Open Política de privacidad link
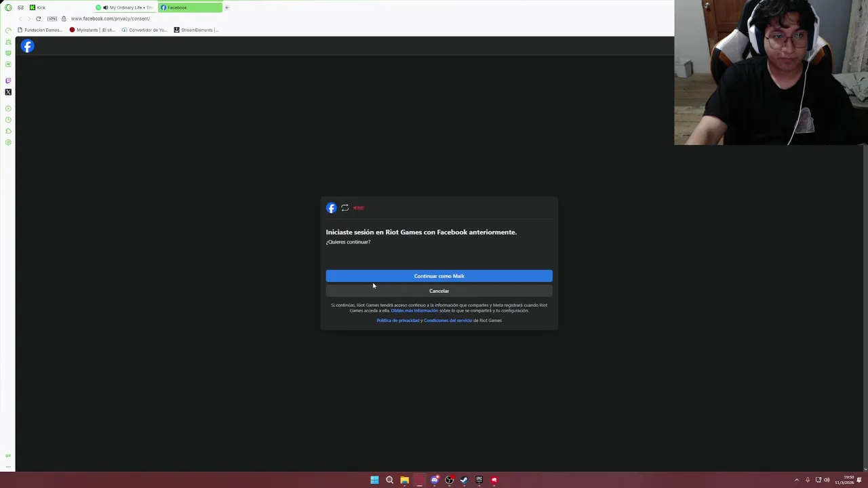Image resolution: width=868 pixels, height=488 pixels. pyautogui.click(x=398, y=321)
